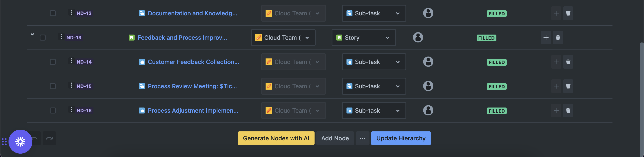
Task: Click Generate Nodes with AI
Action: [276, 138]
